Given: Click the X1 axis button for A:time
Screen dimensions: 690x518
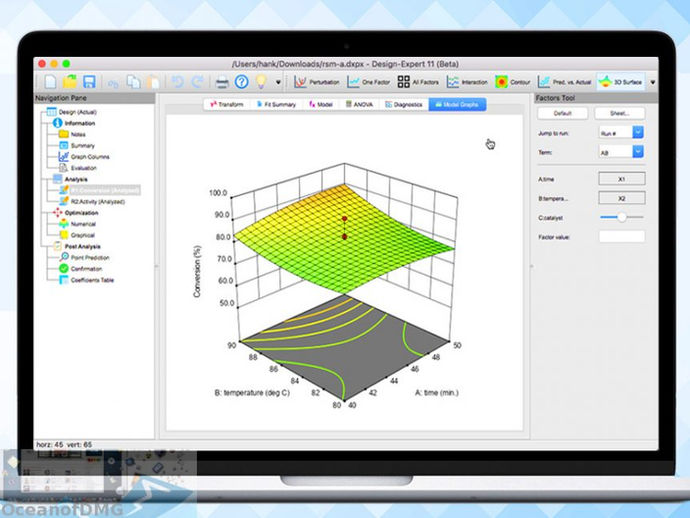Looking at the screenshot, I should [622, 179].
